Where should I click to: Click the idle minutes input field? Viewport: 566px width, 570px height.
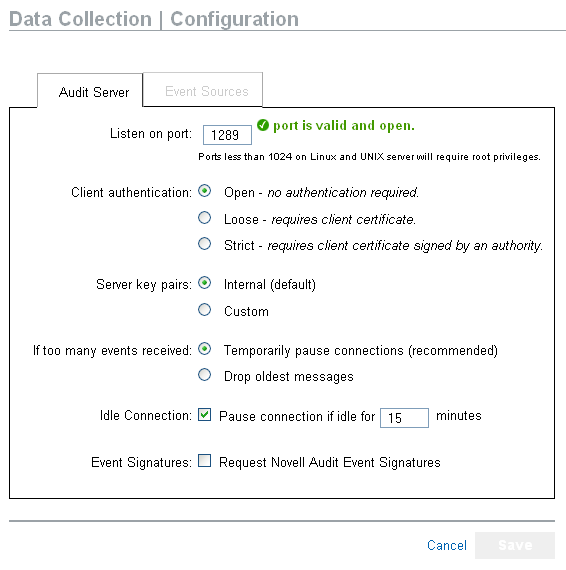click(404, 418)
